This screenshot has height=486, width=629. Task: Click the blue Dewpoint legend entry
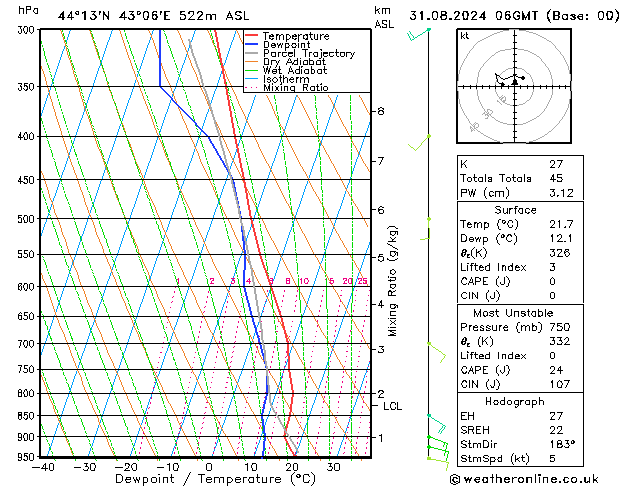click(289, 45)
